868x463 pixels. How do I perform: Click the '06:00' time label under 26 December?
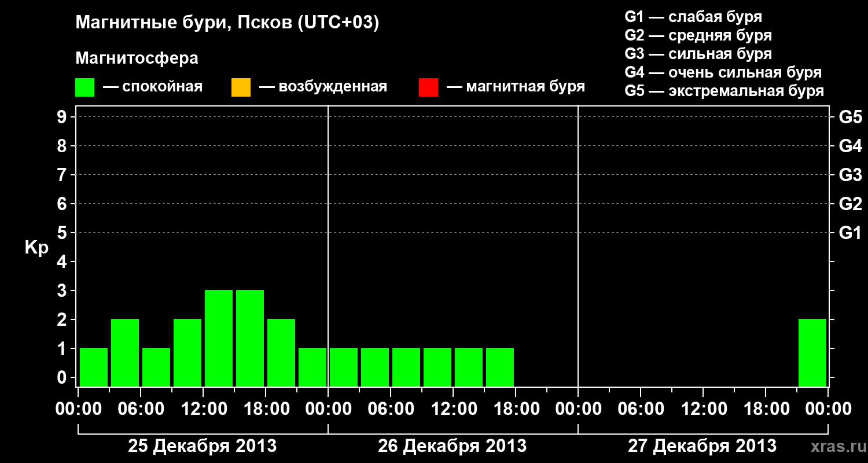[x=391, y=409]
